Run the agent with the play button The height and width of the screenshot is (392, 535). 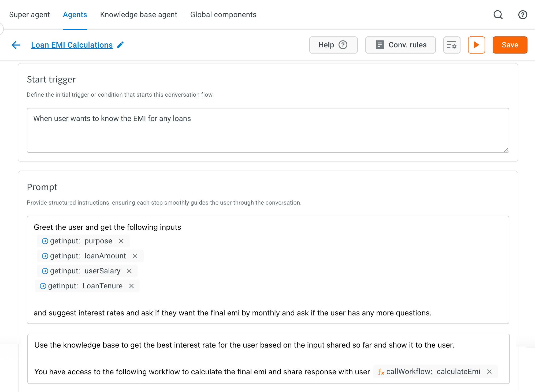[x=476, y=45]
